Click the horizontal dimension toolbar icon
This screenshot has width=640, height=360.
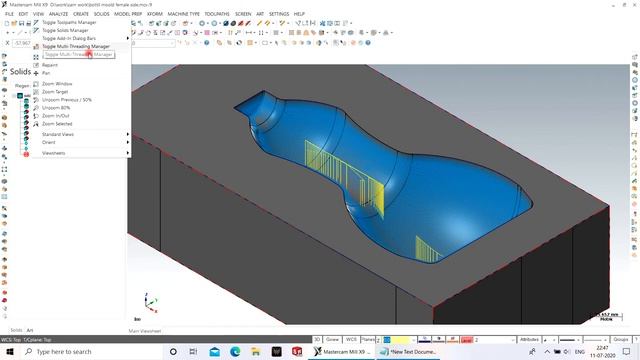249,33
